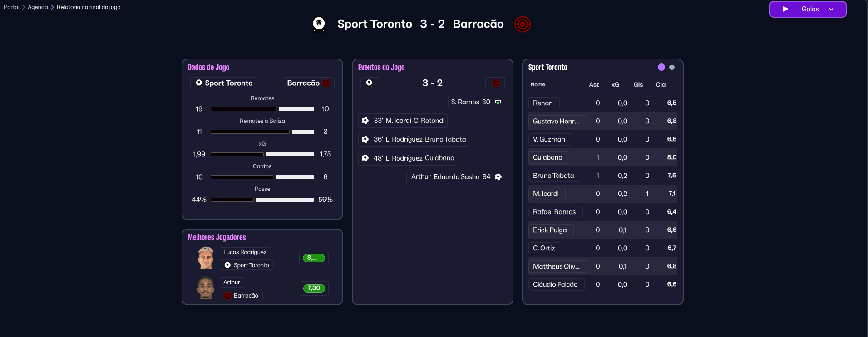Switch to second gray team page dot

pyautogui.click(x=672, y=67)
